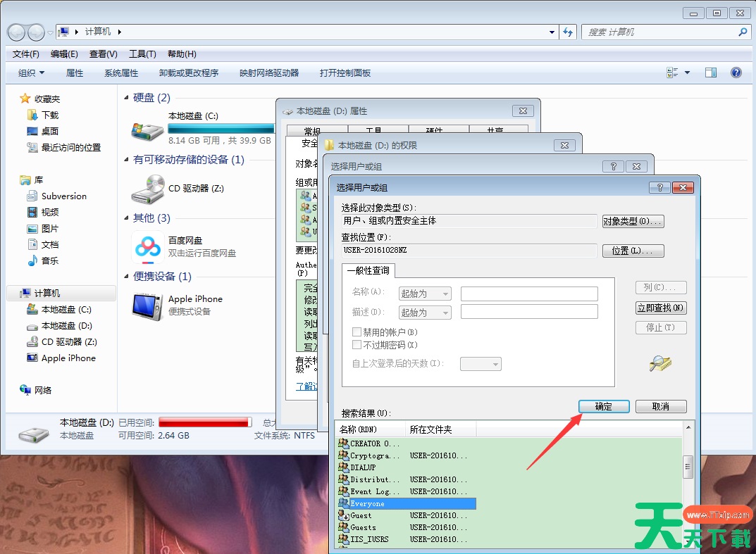Select Apple iPhone in the sidebar tree
This screenshot has height=554, width=756.
(61, 358)
